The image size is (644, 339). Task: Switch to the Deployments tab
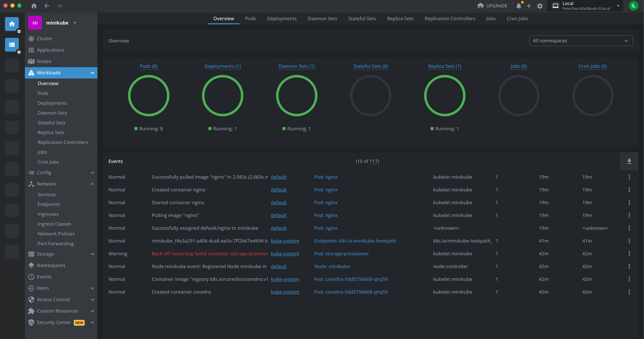(282, 18)
